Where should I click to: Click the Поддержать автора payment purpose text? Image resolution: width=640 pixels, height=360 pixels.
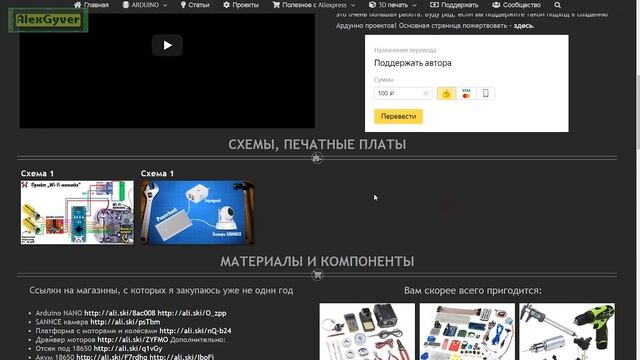(x=413, y=63)
